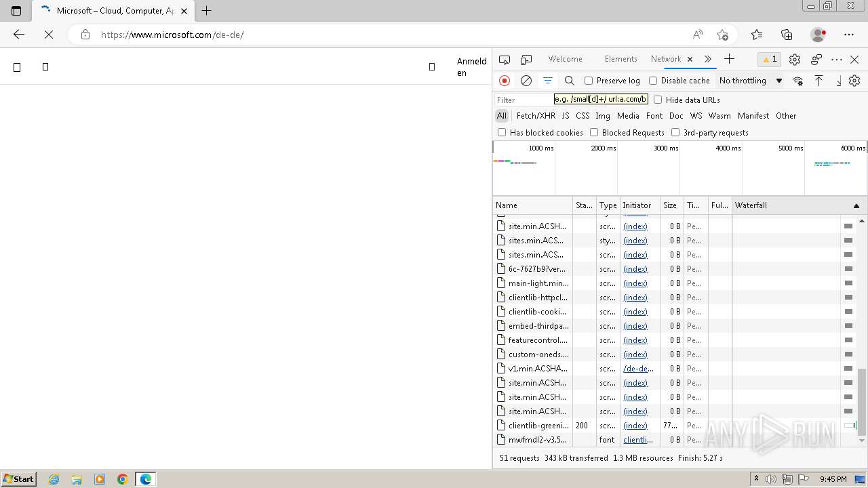Viewport: 868px width, 488px height.
Task: Open a new browser tab
Action: 207,11
